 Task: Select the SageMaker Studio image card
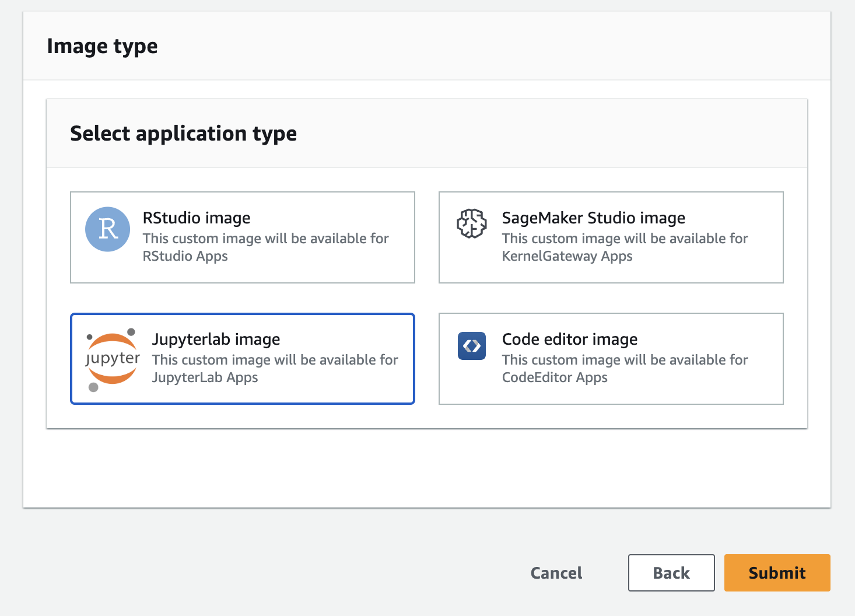(x=611, y=237)
